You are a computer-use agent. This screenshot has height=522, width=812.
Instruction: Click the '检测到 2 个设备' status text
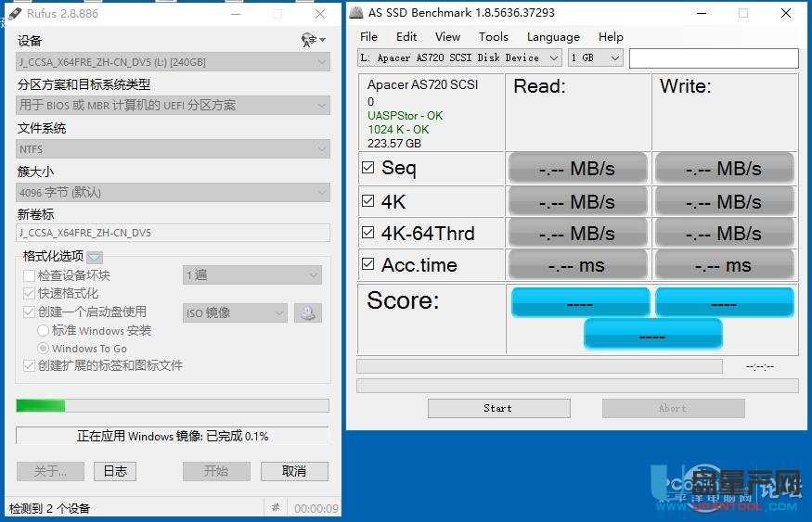(50, 508)
